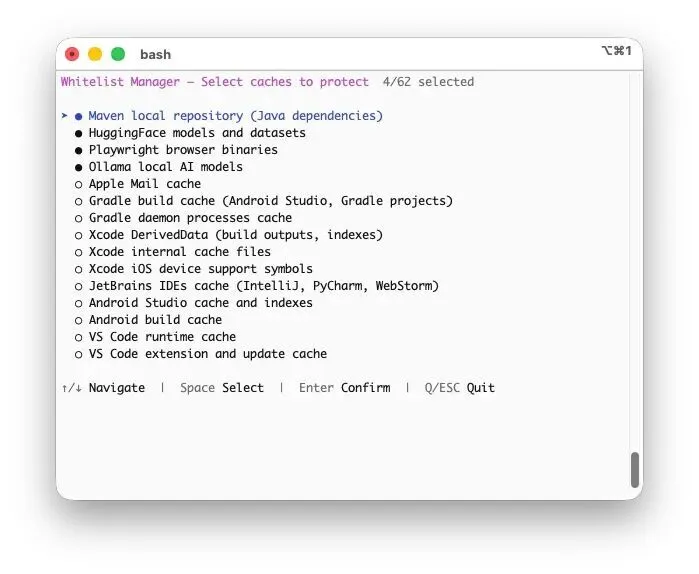The image size is (699, 574).
Task: Click the Ollama local AI models bullet
Action: tap(78, 167)
